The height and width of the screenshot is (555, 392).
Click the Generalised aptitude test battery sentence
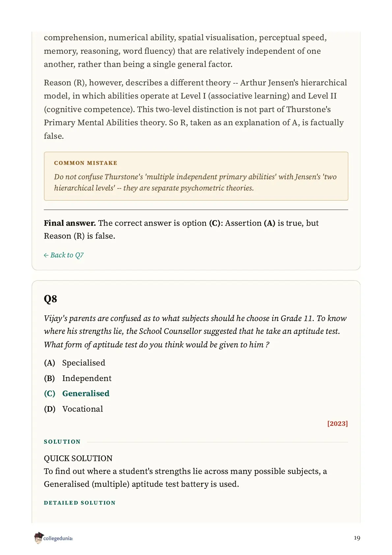click(185, 478)
